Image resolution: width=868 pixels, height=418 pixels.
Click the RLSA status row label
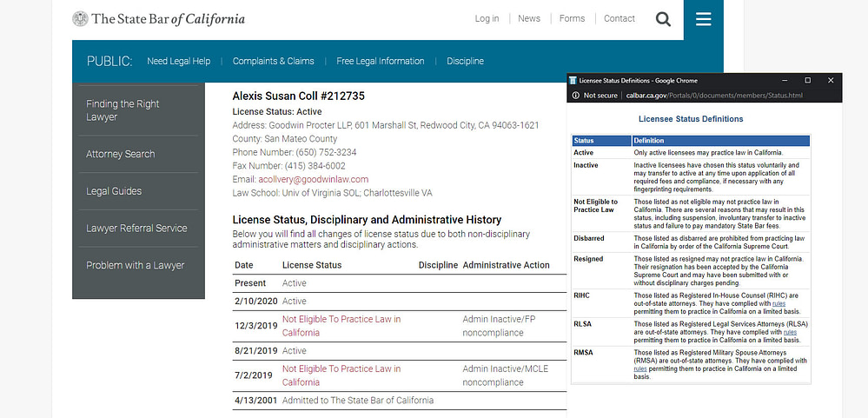click(x=582, y=324)
